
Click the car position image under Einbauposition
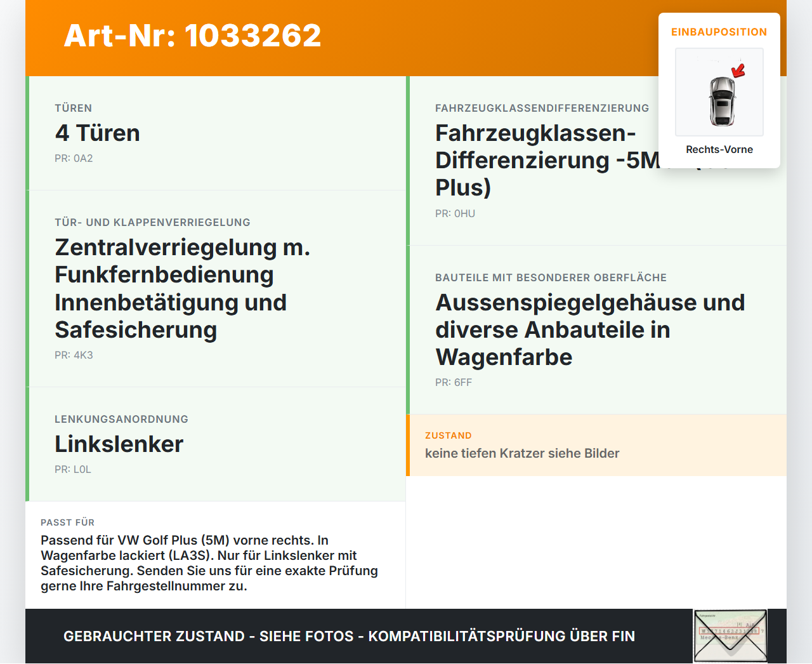[x=719, y=92]
